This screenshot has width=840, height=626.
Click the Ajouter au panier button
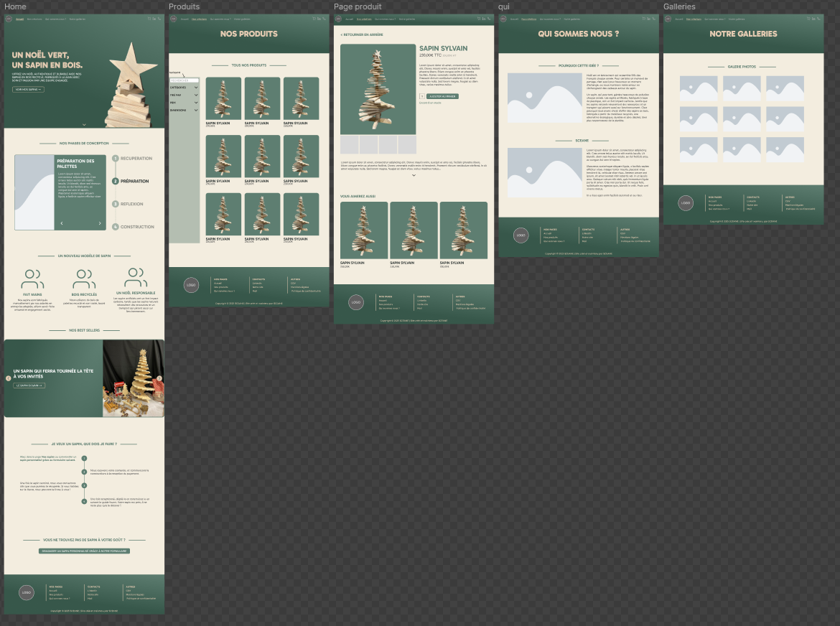[442, 95]
